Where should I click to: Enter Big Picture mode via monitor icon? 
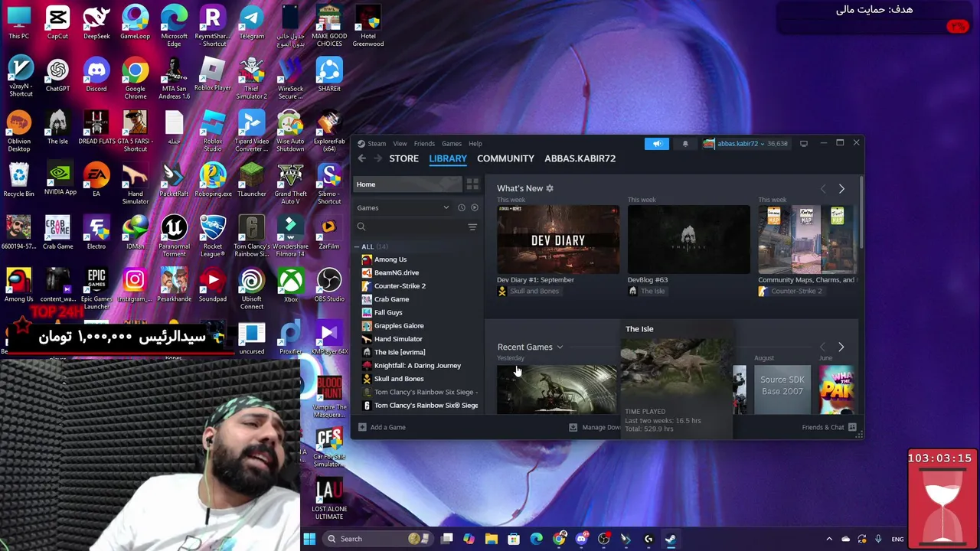(803, 143)
